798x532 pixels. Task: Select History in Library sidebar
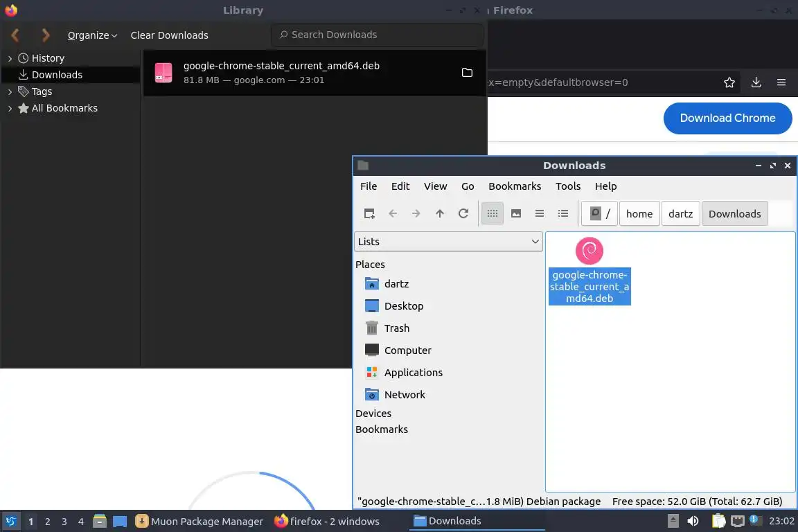48,58
